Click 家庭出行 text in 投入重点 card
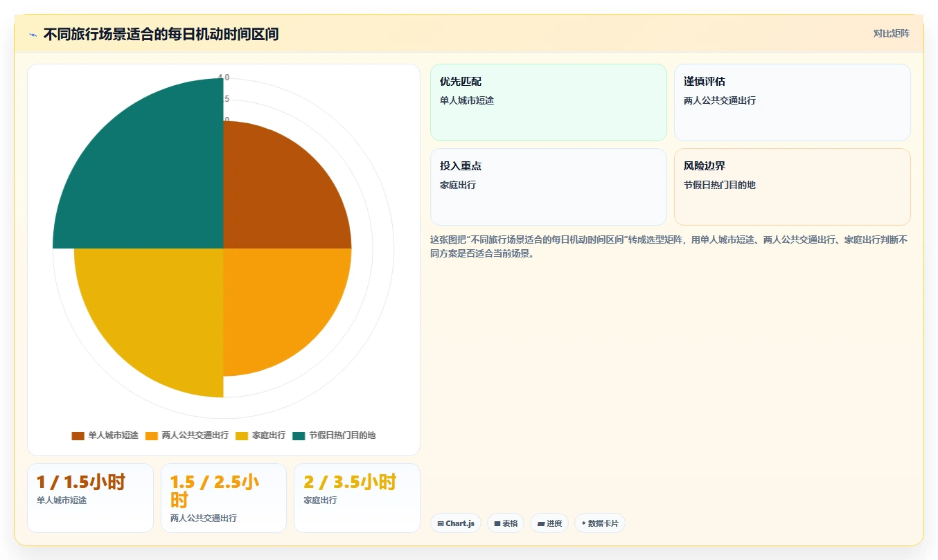 click(458, 185)
